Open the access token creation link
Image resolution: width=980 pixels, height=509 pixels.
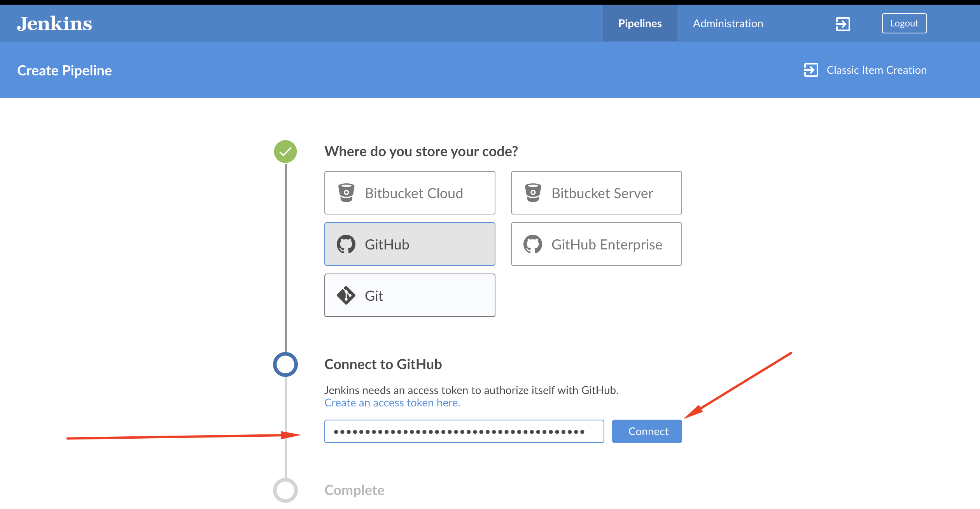point(392,403)
